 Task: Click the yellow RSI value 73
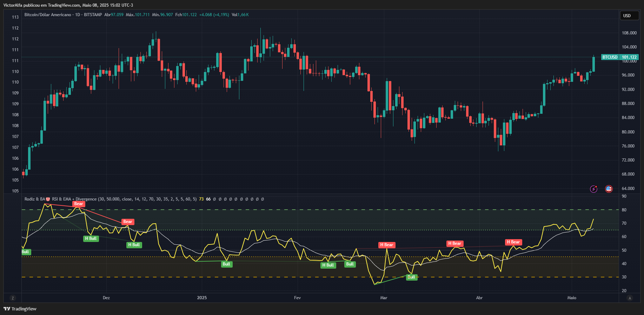tap(201, 199)
